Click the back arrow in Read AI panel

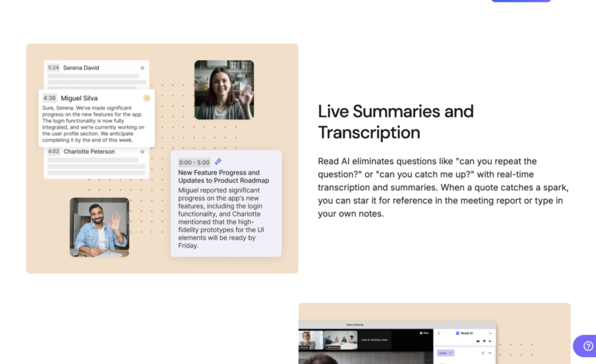coord(439,333)
